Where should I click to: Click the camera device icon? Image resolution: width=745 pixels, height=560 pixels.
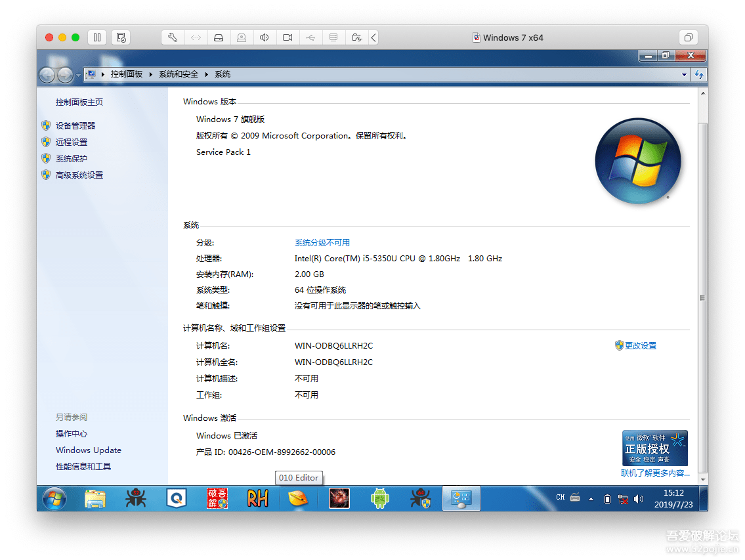point(287,37)
